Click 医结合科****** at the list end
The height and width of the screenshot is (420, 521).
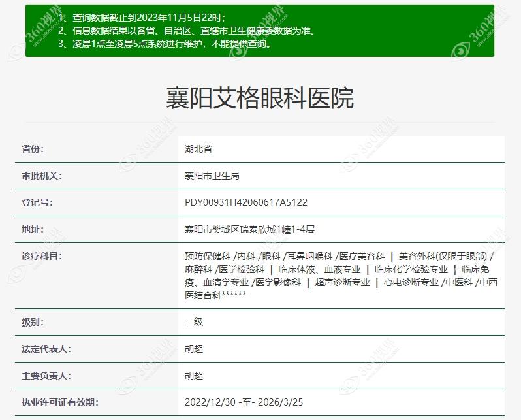pos(215,295)
